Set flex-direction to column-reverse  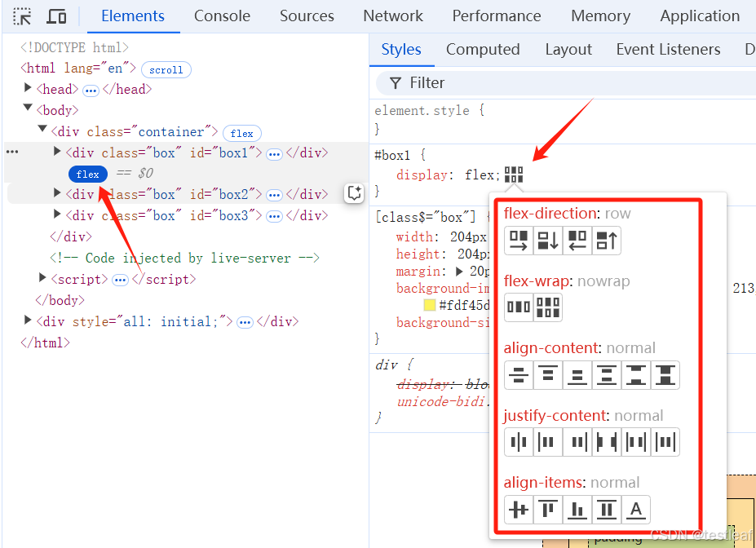coord(607,241)
